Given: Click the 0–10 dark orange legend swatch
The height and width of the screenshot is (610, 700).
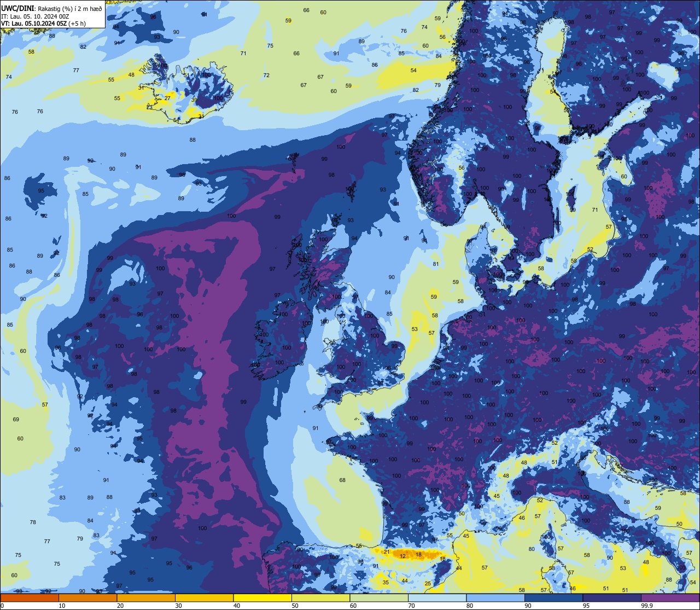Looking at the screenshot, I should 30,597.
